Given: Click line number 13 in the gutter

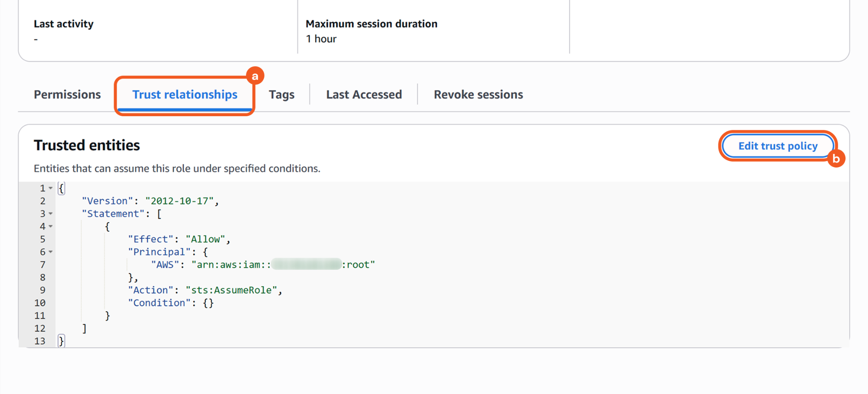Looking at the screenshot, I should pos(40,341).
